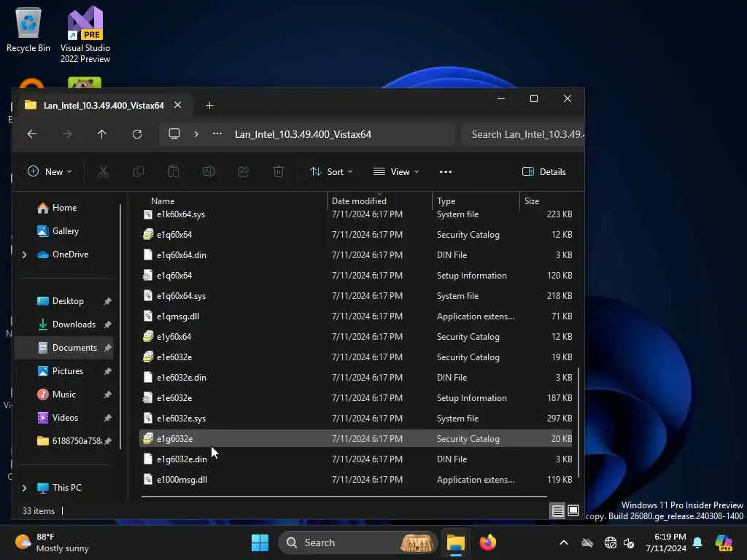This screenshot has width=747, height=560.
Task: Open Gallery in the navigation pane
Action: point(65,231)
